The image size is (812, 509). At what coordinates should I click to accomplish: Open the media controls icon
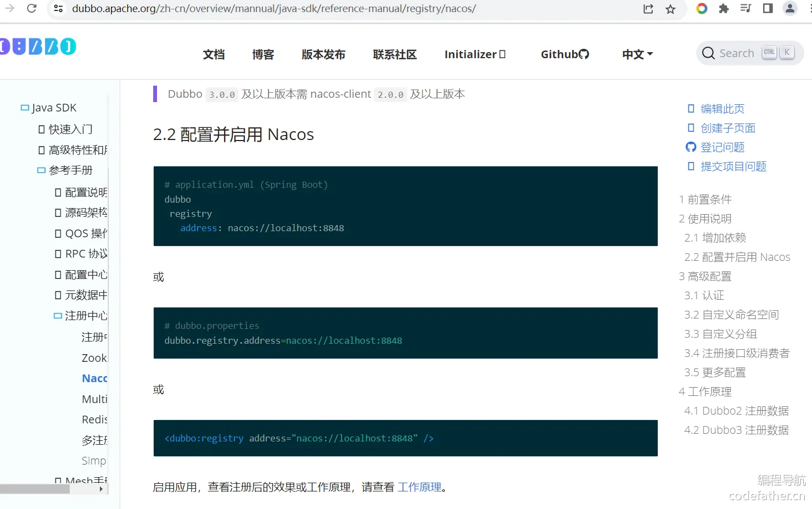pyautogui.click(x=746, y=8)
